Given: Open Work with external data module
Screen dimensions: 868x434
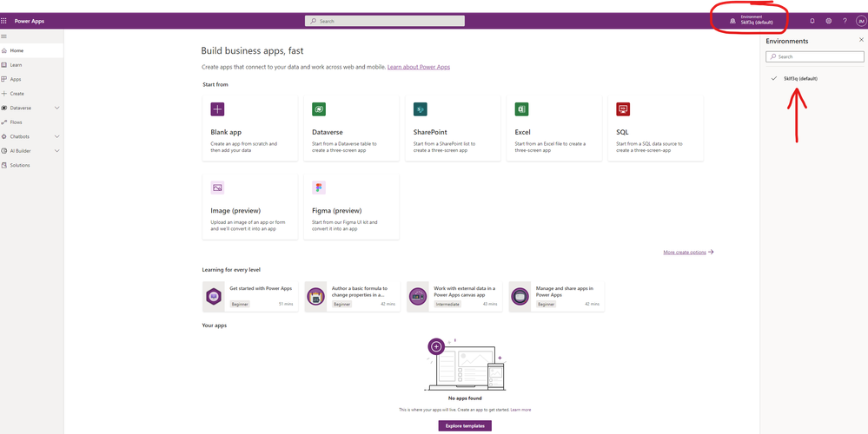Looking at the screenshot, I should point(454,296).
